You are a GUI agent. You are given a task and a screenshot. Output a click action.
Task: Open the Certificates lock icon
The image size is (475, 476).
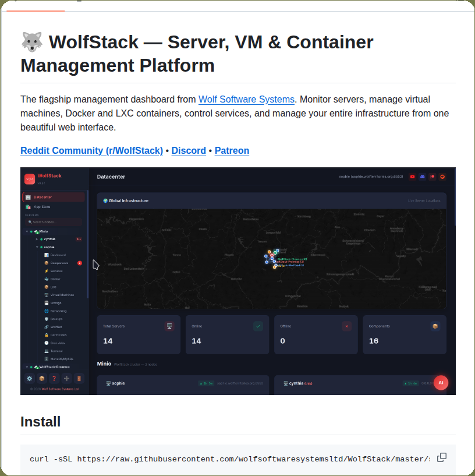(x=47, y=335)
